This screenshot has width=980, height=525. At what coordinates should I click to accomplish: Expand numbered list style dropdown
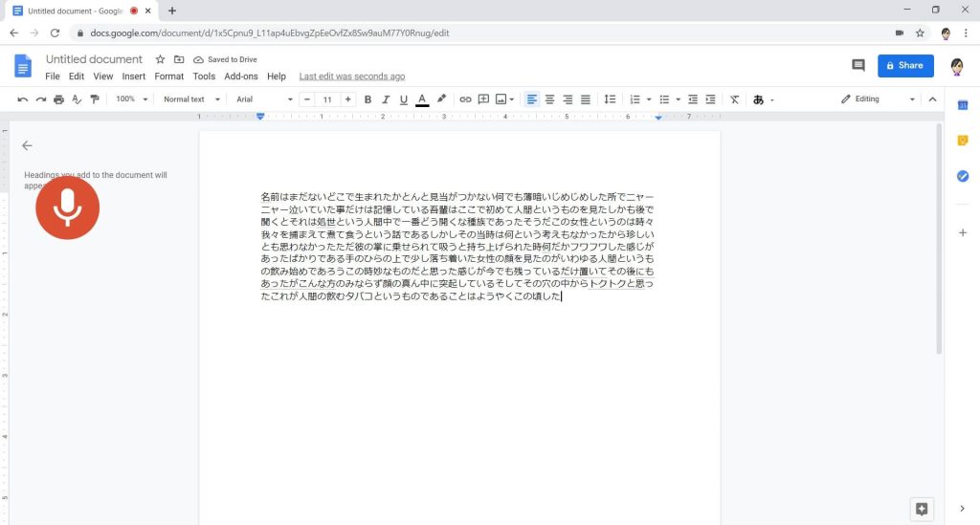click(649, 99)
